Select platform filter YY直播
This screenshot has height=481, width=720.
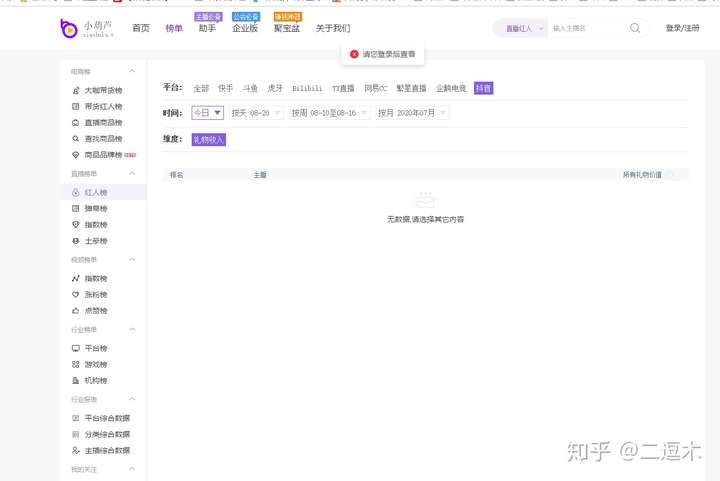(343, 88)
